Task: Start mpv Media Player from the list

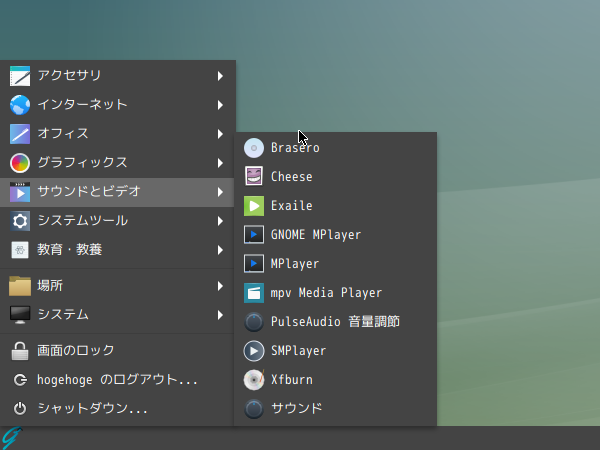Action: click(x=336, y=293)
